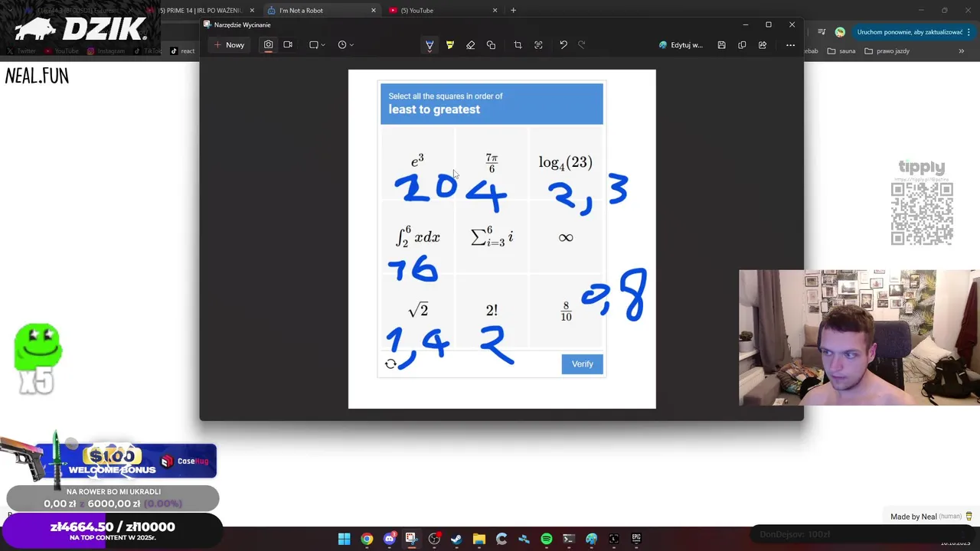This screenshot has width=980, height=551.
Task: Close the I'm Not a Robot tab
Action: click(x=374, y=11)
